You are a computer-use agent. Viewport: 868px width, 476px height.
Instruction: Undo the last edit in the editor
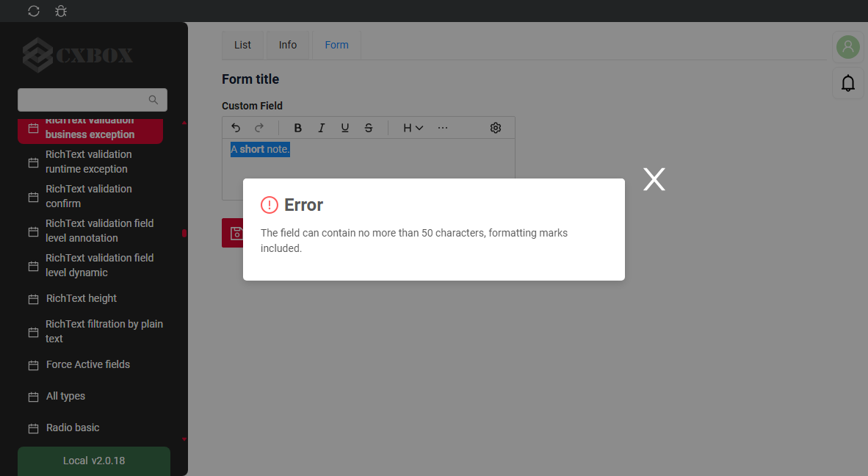click(236, 128)
